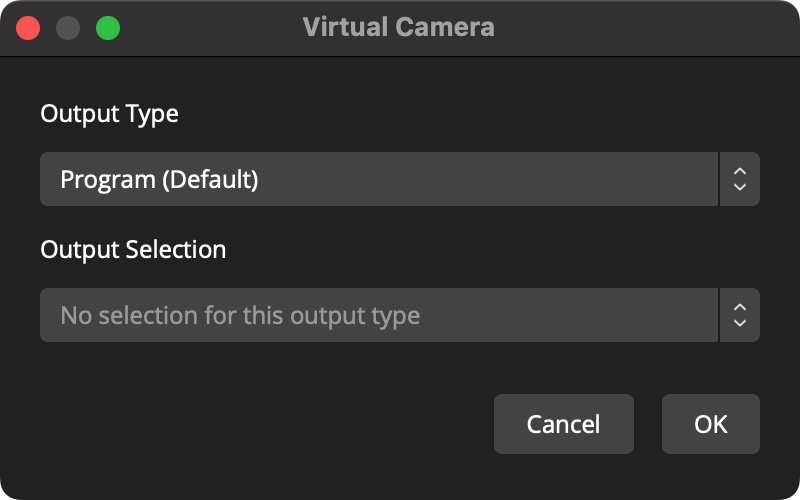
Task: Select the Program (Default) text
Action: [x=159, y=180]
